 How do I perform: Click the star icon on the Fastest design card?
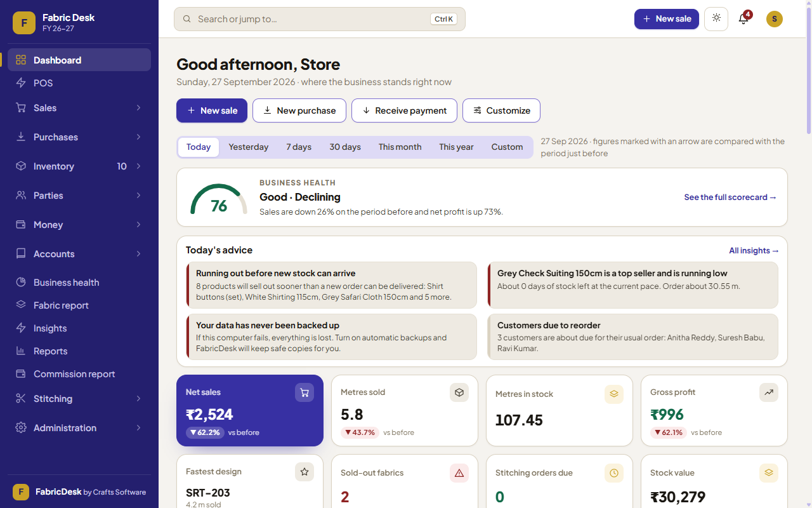[304, 472]
